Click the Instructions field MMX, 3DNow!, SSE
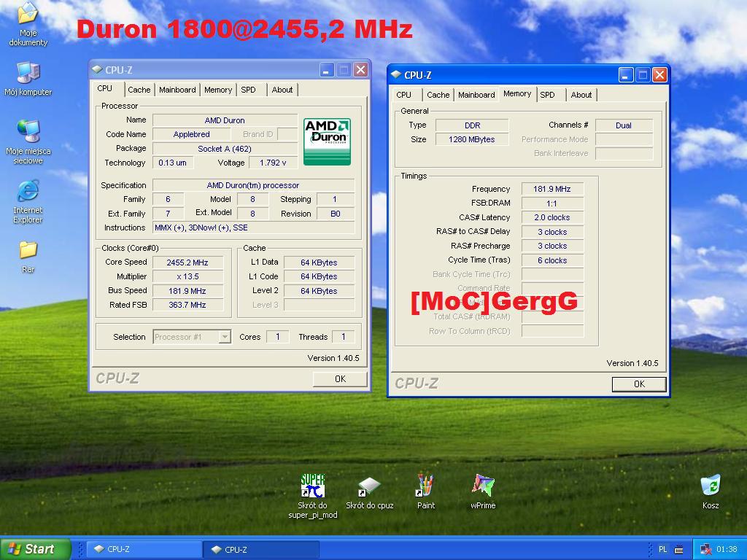 pos(253,227)
